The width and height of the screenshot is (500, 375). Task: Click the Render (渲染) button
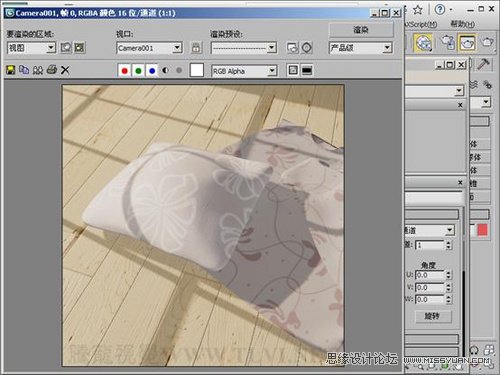tap(361, 30)
